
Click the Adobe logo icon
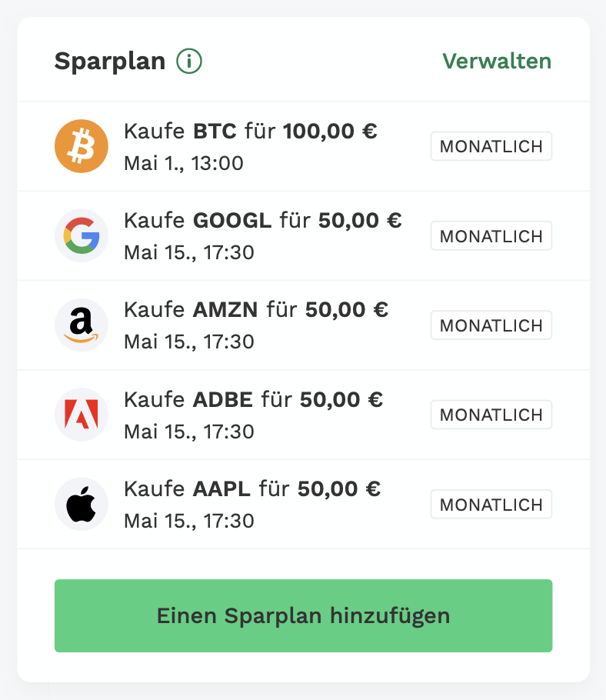pos(82,415)
